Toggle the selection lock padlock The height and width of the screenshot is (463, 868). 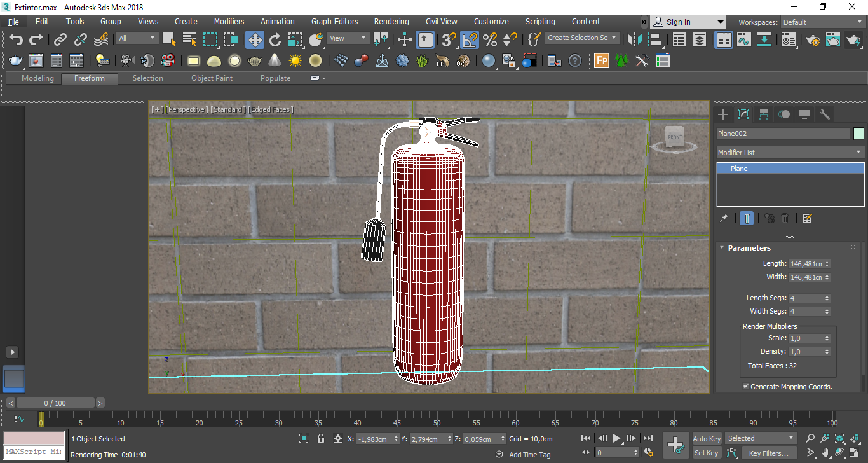[321, 439]
